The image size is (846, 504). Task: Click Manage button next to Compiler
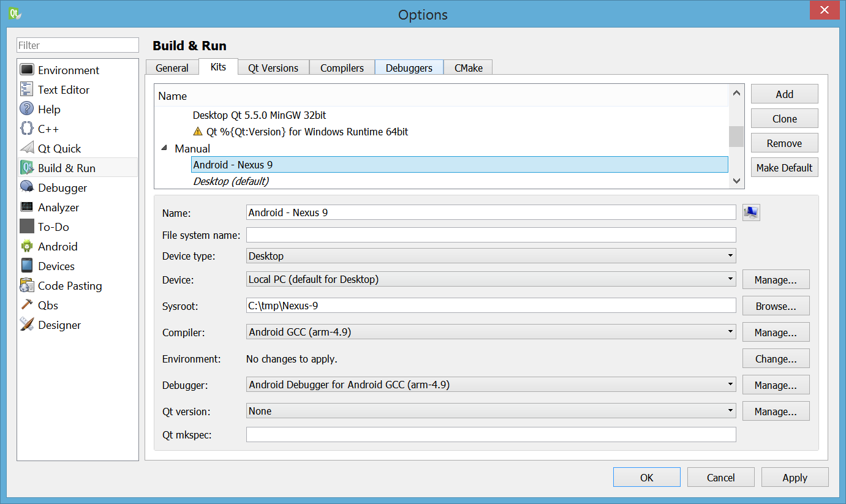(x=776, y=332)
